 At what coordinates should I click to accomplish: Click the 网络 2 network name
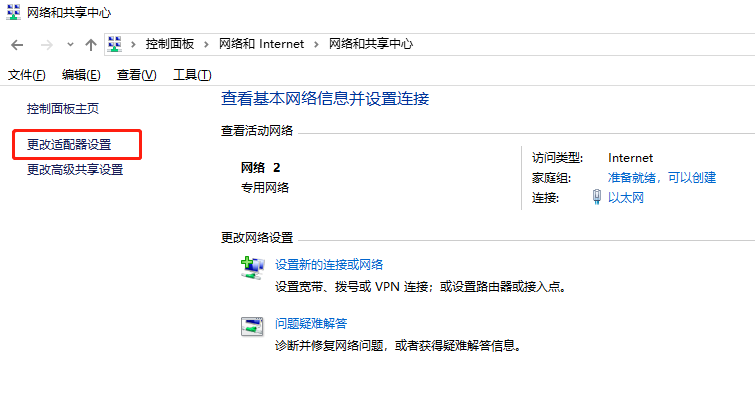click(260, 168)
